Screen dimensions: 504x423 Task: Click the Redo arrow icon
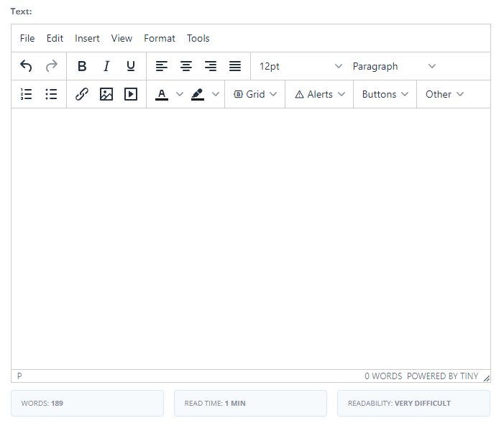tap(51, 66)
